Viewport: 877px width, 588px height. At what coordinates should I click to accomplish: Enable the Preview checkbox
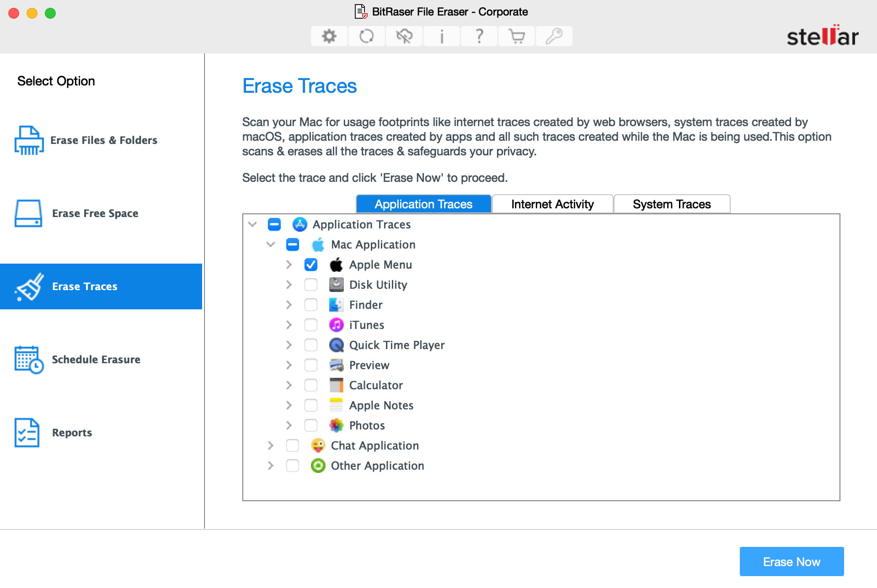311,365
